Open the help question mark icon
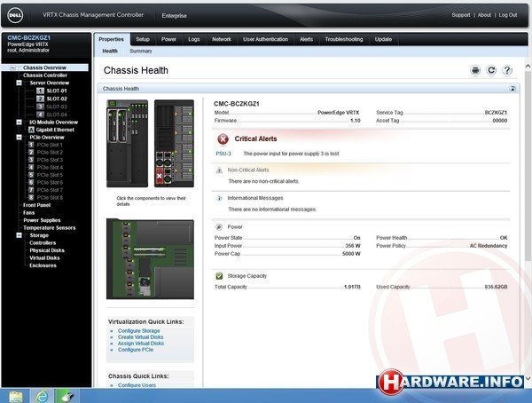 pyautogui.click(x=507, y=70)
